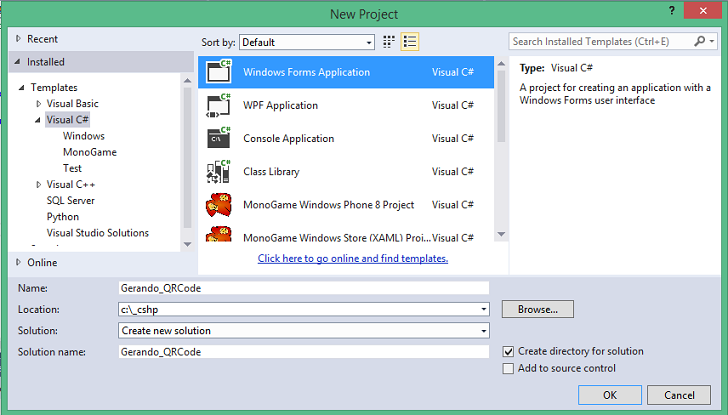Click category tree scrollbar up arrow

188,80
